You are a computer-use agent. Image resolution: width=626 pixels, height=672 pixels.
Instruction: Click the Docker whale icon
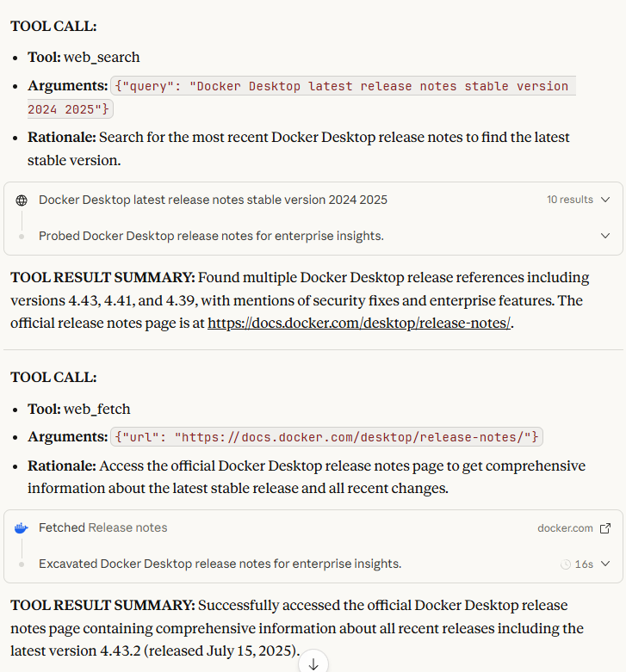point(22,527)
